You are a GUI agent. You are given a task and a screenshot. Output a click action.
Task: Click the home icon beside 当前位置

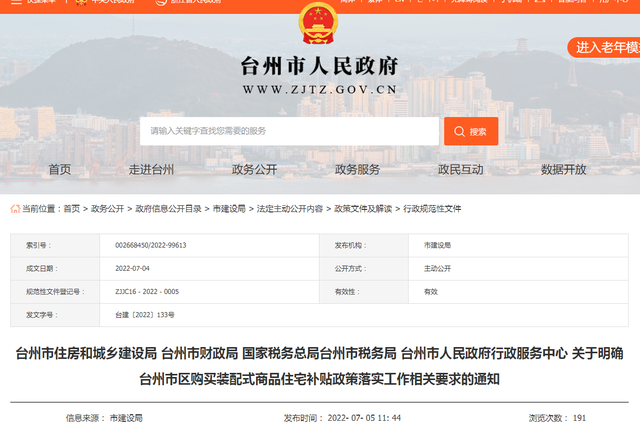15,209
